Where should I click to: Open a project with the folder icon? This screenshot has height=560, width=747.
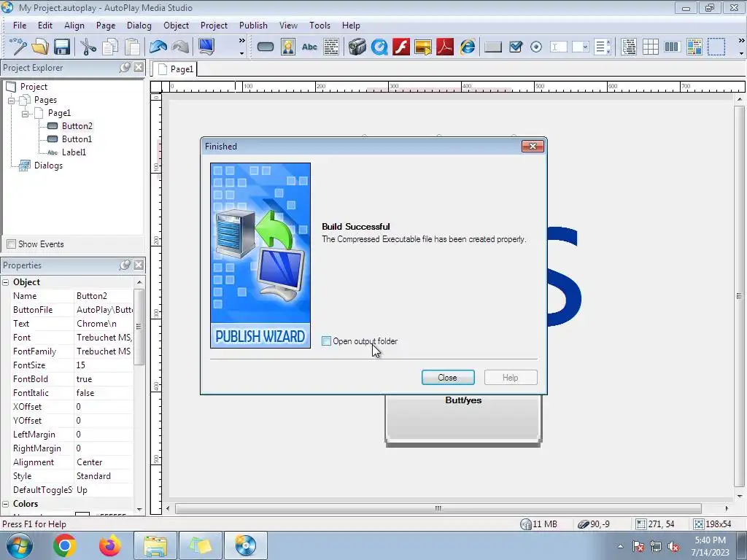40,47
